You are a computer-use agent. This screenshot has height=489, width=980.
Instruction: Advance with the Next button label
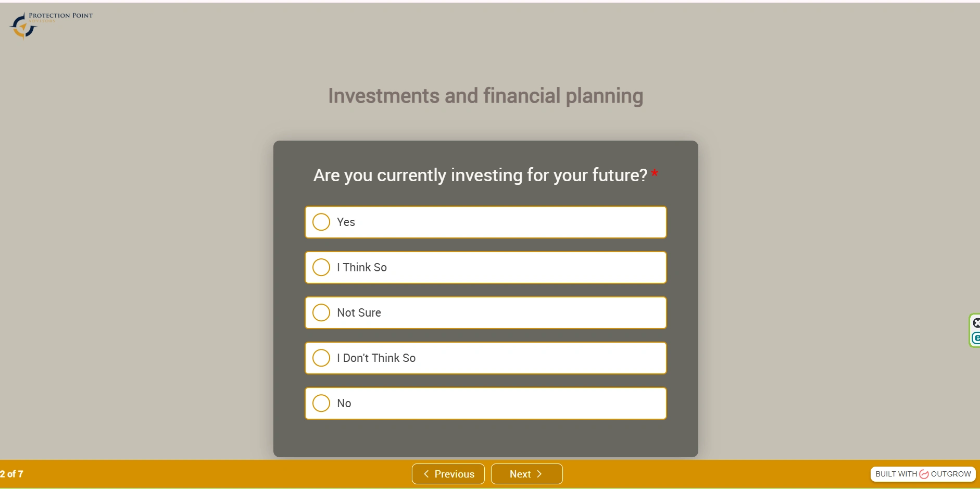click(x=520, y=474)
